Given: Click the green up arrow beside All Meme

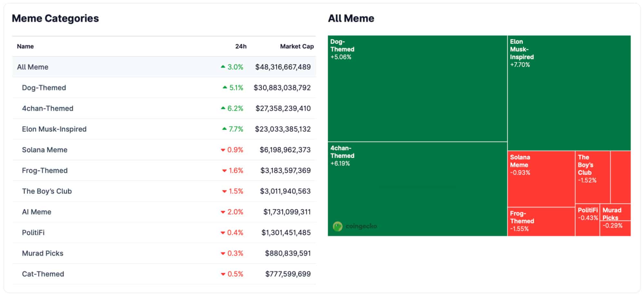Looking at the screenshot, I should tap(223, 67).
